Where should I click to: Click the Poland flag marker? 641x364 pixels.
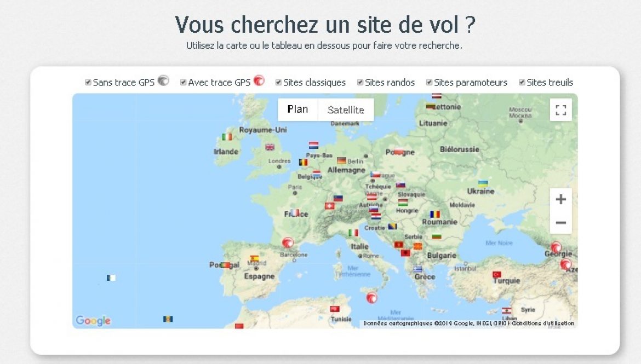[x=399, y=152]
